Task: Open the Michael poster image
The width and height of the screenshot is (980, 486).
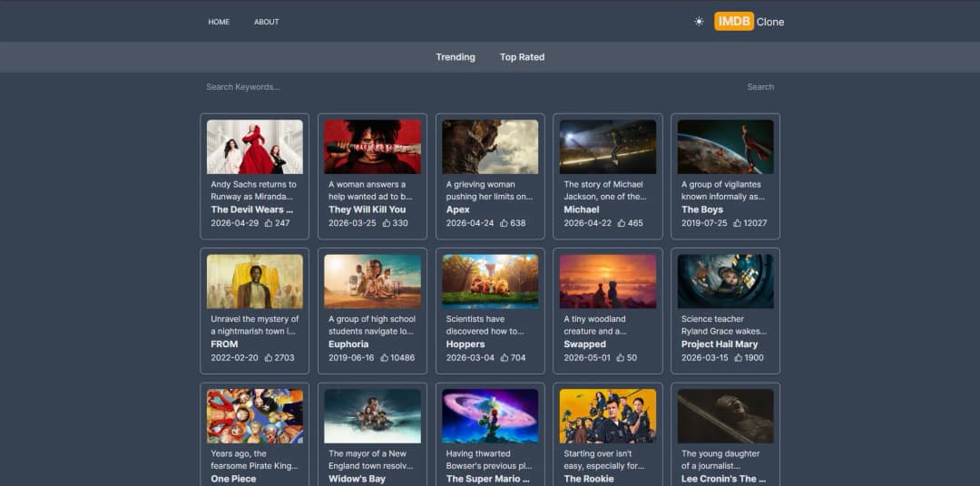Action: point(607,147)
